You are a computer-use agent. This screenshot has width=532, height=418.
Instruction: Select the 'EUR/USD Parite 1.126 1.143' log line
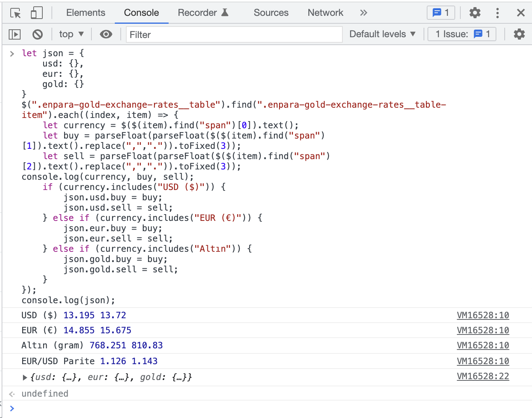(x=89, y=361)
